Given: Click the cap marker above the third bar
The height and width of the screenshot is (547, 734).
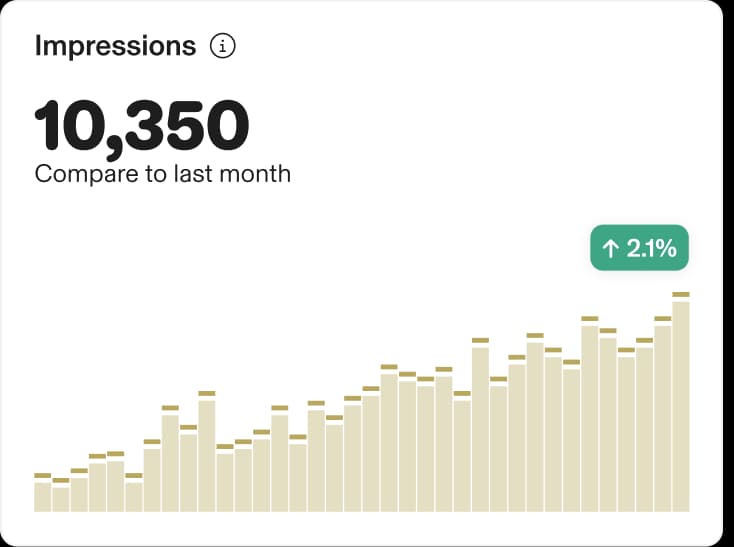Looking at the screenshot, I should click(79, 470).
